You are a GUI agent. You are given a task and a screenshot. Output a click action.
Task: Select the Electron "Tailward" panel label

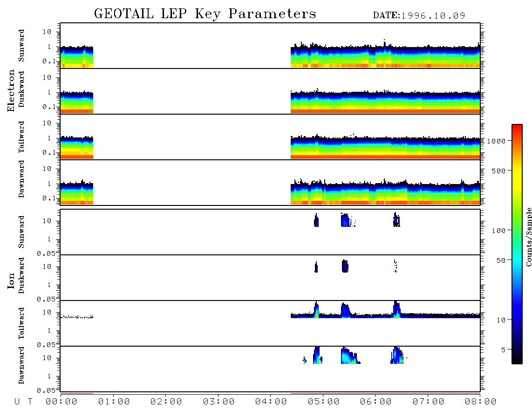click(x=21, y=137)
